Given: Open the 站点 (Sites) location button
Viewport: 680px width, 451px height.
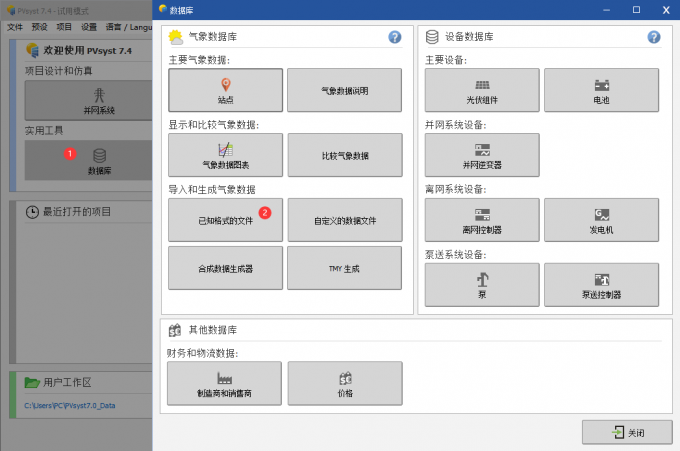Looking at the screenshot, I should tap(226, 90).
